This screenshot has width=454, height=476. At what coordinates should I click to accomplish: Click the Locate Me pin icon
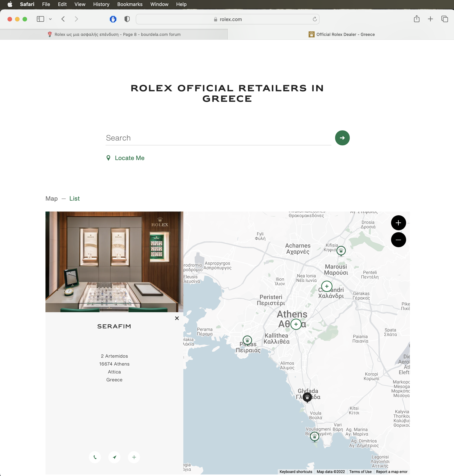click(108, 158)
